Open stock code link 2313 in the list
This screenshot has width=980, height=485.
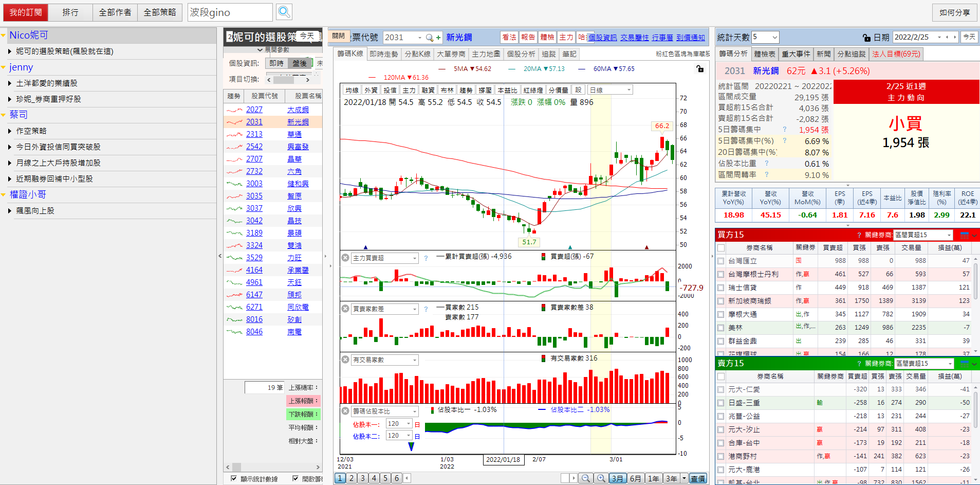[x=254, y=134]
